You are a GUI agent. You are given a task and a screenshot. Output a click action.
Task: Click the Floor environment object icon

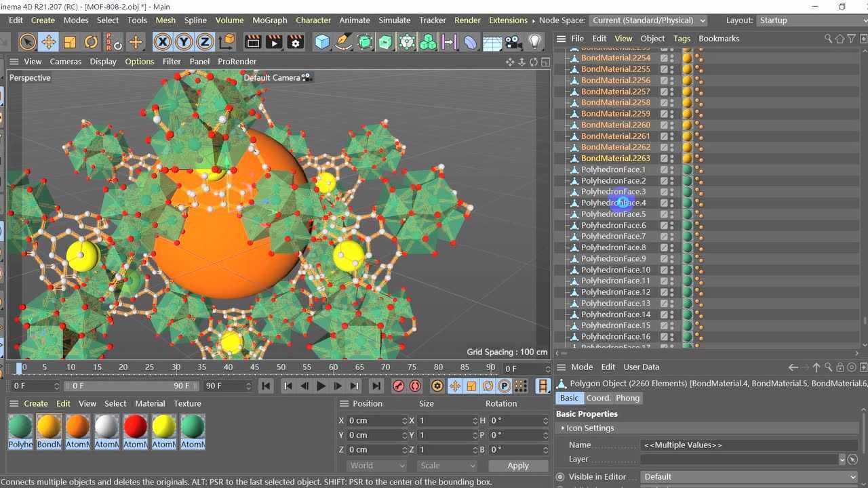(x=492, y=42)
